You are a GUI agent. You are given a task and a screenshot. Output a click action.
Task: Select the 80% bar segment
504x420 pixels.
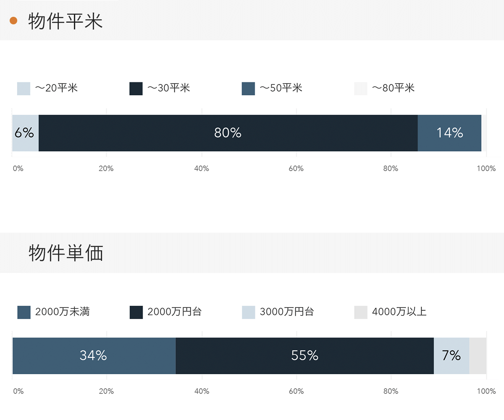tap(228, 133)
